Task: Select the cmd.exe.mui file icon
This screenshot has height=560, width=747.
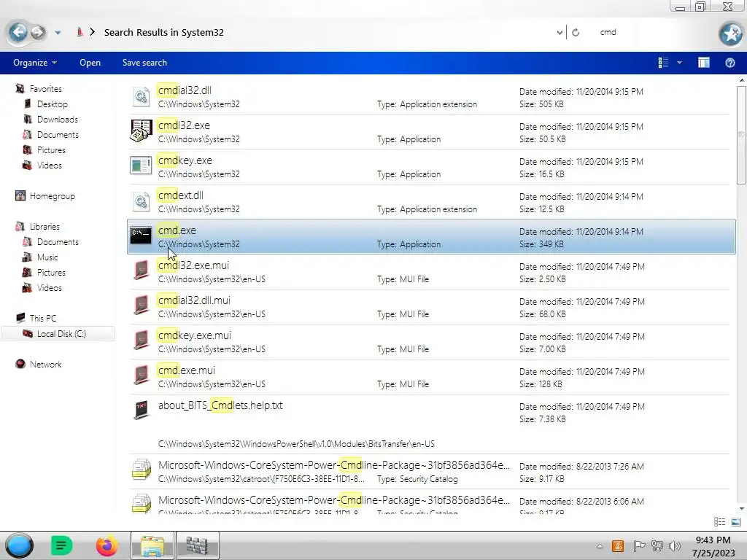Action: (141, 376)
